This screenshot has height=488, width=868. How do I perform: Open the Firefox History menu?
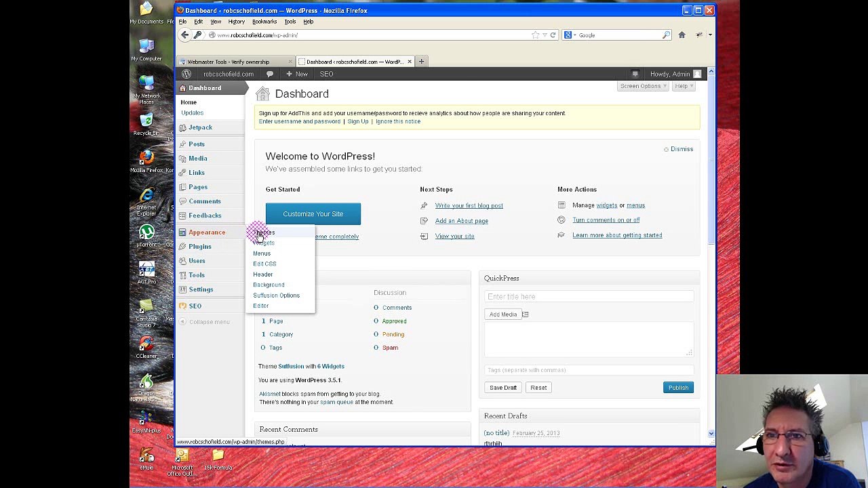coord(236,22)
